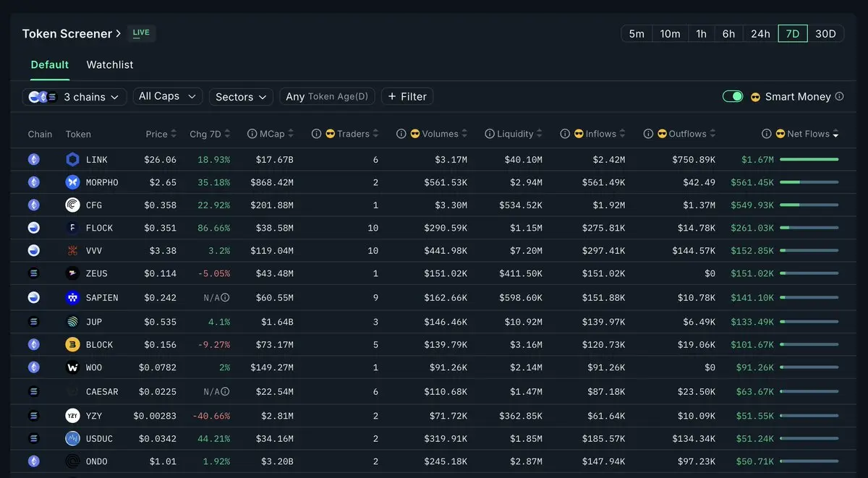Screen dimensions: 868x478
Task: Select the 1h timeframe
Action: (701, 34)
